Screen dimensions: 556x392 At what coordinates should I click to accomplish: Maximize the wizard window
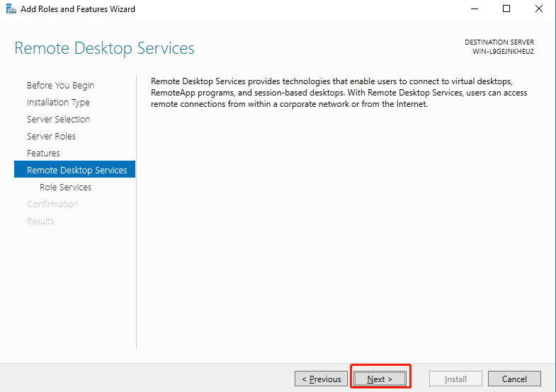(506, 9)
